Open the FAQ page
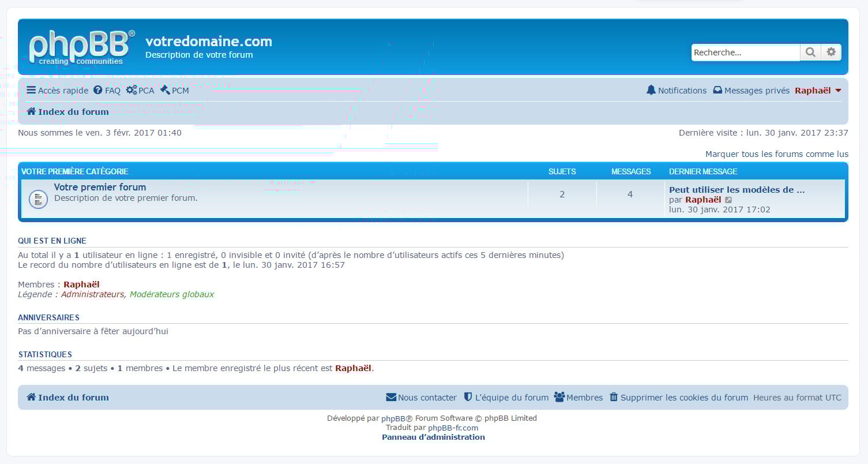Image resolution: width=868 pixels, height=464 pixels. (107, 91)
